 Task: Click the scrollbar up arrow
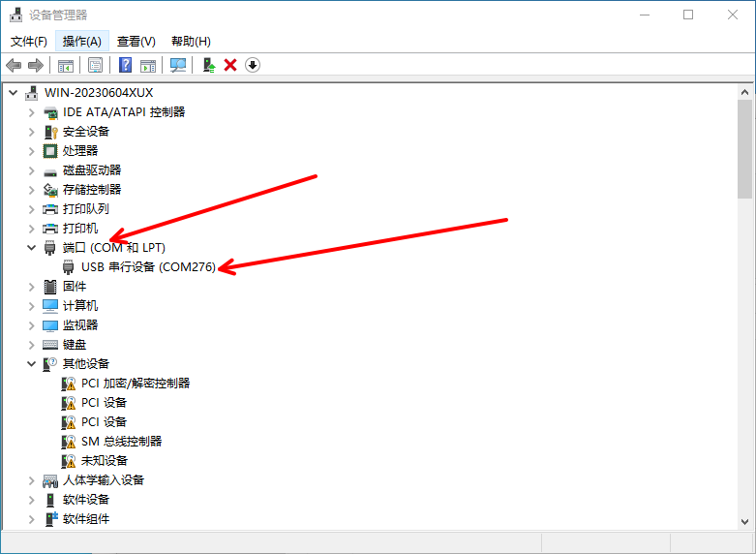tap(744, 92)
